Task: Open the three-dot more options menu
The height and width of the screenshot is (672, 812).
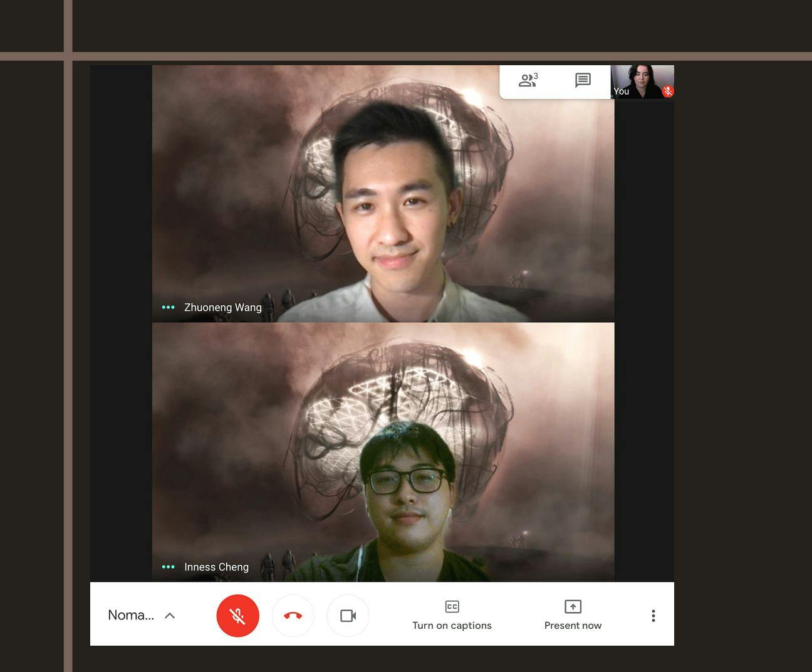Action: click(653, 616)
